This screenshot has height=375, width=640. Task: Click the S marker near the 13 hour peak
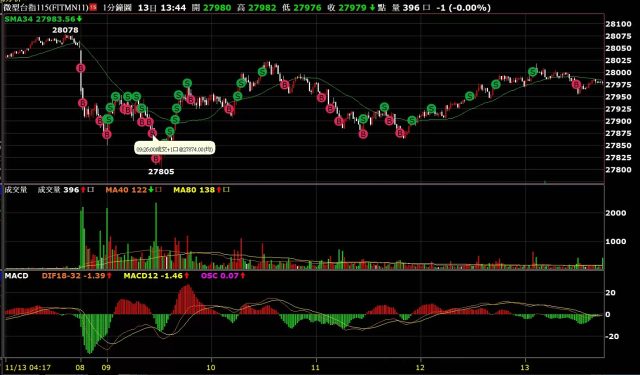point(532,72)
